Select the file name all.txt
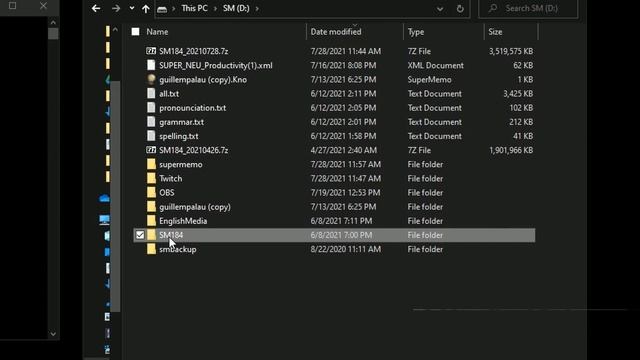The height and width of the screenshot is (360, 640). coord(169,93)
